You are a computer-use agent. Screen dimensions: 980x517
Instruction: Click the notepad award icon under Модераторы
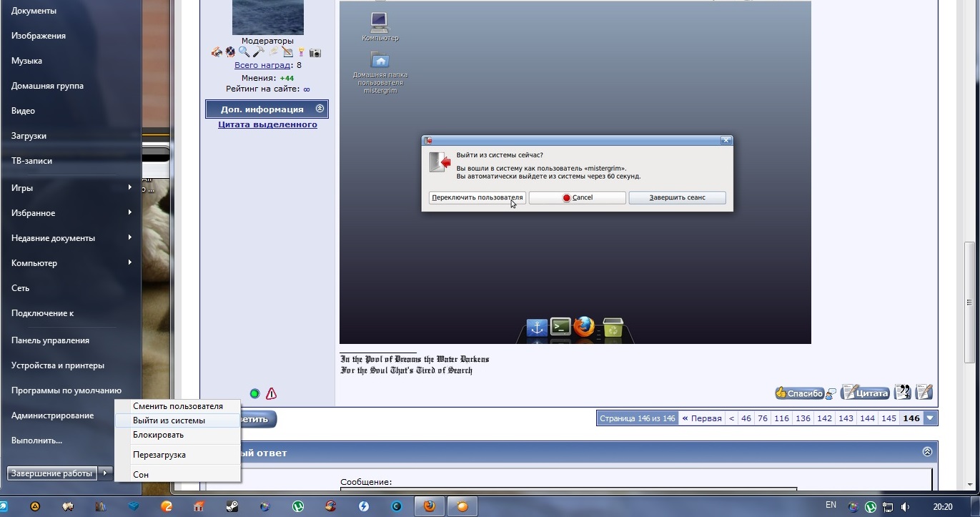pos(287,52)
